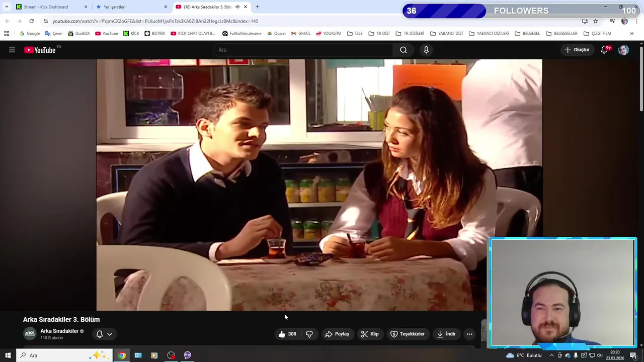Open the Arka Sıradakiler channel name link
This screenshot has height=362, width=644.
coord(59,331)
